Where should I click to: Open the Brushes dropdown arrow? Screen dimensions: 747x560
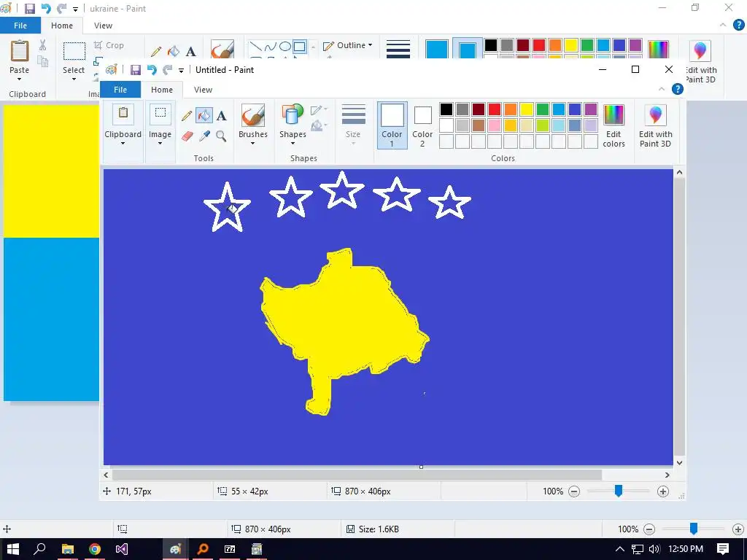(x=253, y=144)
